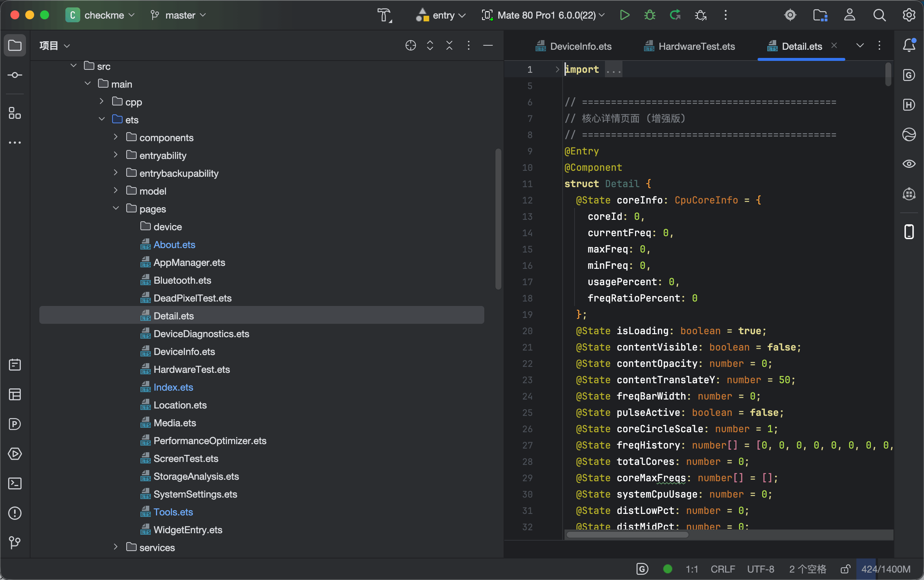This screenshot has width=924, height=580.
Task: Open notifications bell icon
Action: [x=909, y=45]
